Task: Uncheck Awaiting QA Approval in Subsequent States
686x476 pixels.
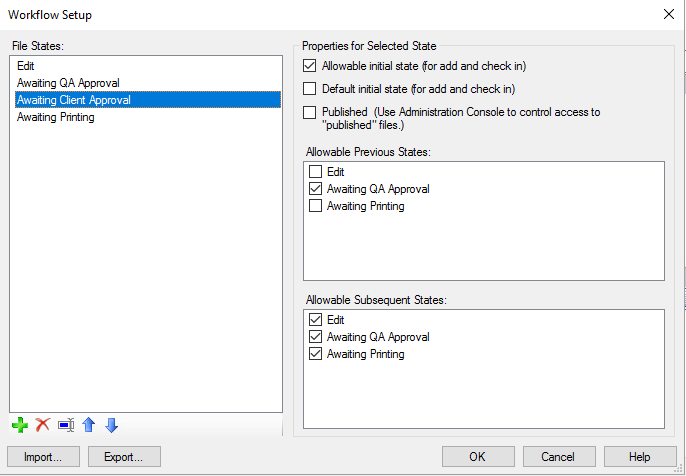Action: point(315,336)
